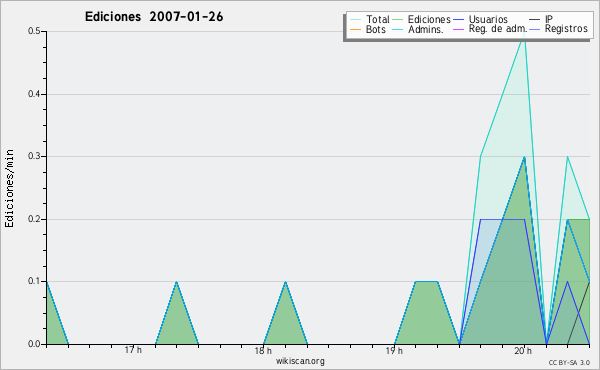Viewport: 600px width, 370px height.
Task: Click the Ediciones legend entry
Action: tap(422, 19)
